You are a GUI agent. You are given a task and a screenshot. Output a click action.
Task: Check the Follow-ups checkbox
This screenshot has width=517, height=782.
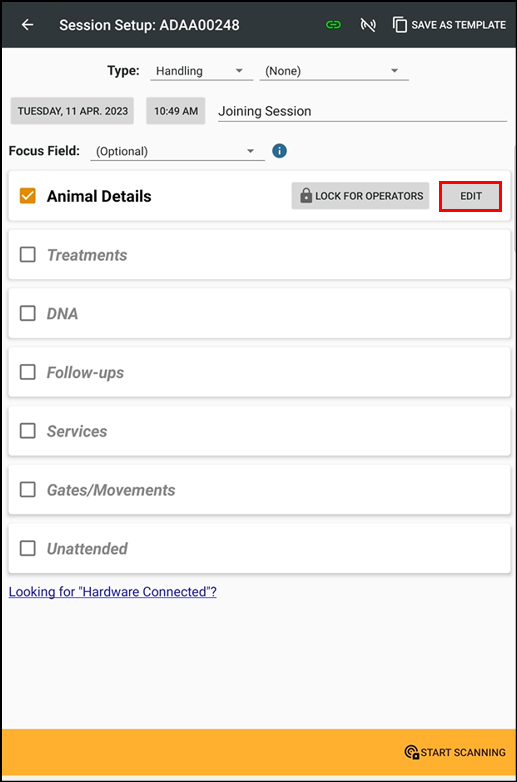pos(27,372)
